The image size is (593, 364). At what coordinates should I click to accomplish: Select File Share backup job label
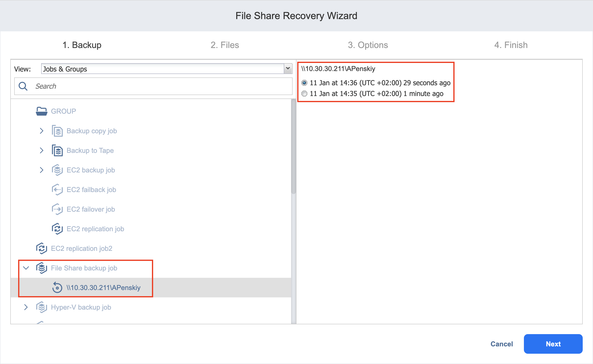pyautogui.click(x=84, y=268)
